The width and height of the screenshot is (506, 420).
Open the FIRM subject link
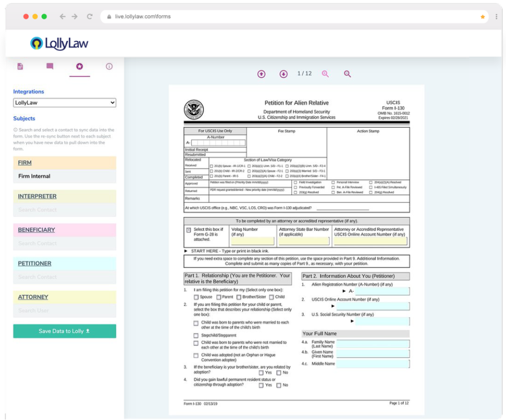click(25, 163)
